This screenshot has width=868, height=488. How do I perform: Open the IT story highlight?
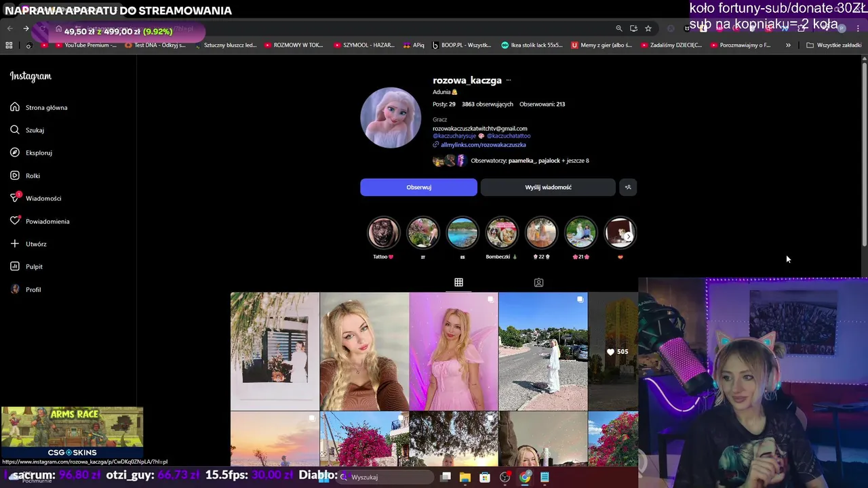pyautogui.click(x=422, y=233)
